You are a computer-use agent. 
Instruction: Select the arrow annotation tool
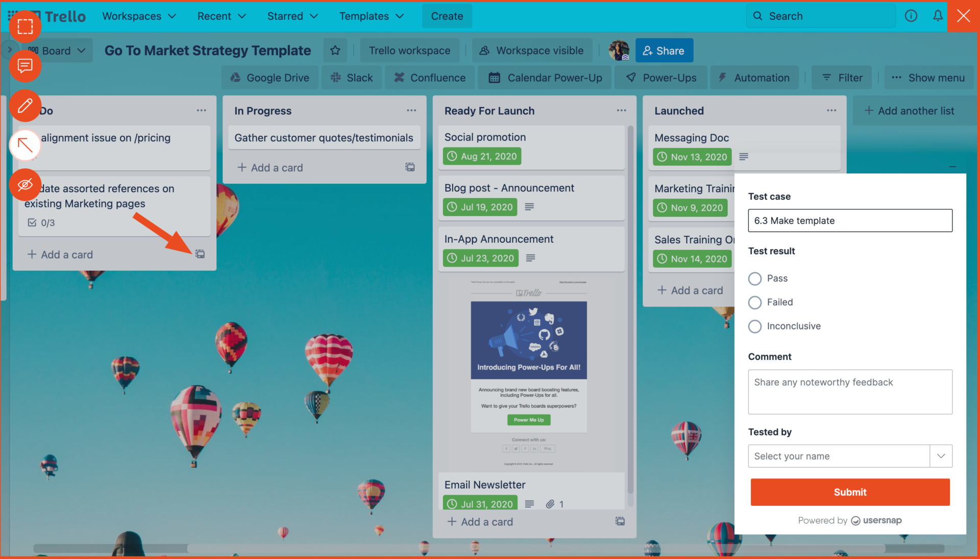tap(25, 145)
